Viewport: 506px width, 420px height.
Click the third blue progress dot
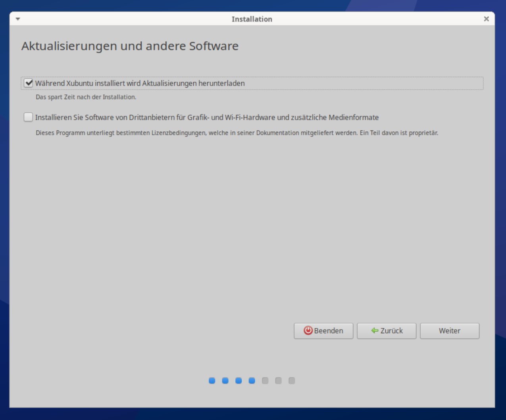coord(239,381)
